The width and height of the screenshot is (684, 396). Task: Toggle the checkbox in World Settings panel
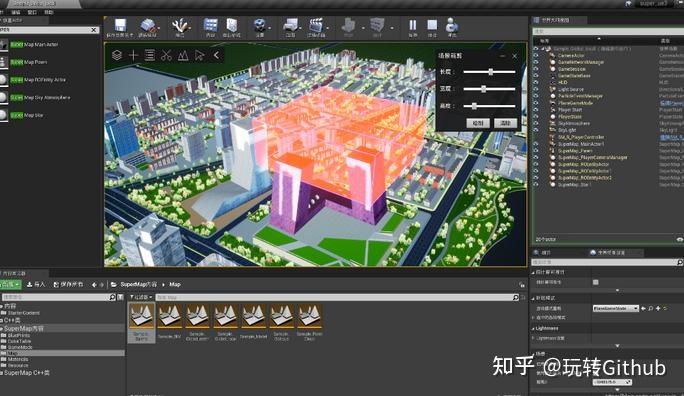pos(595,282)
